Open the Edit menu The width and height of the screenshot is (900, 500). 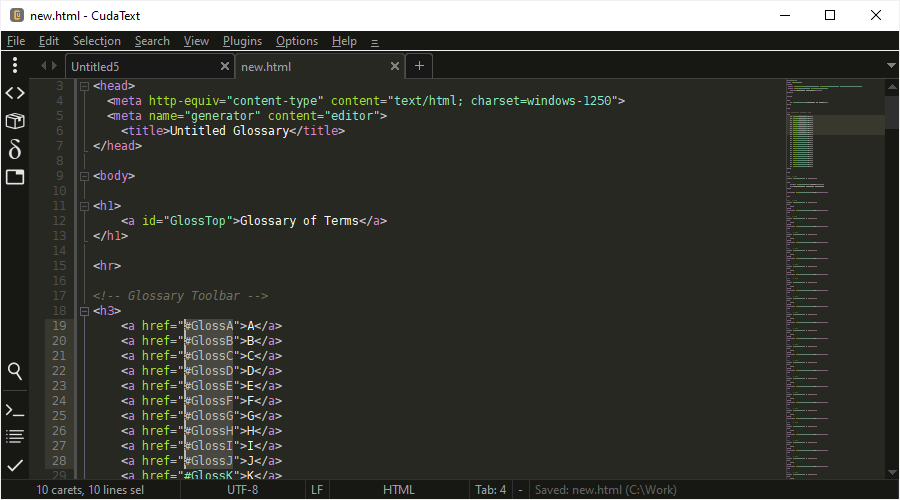click(49, 41)
